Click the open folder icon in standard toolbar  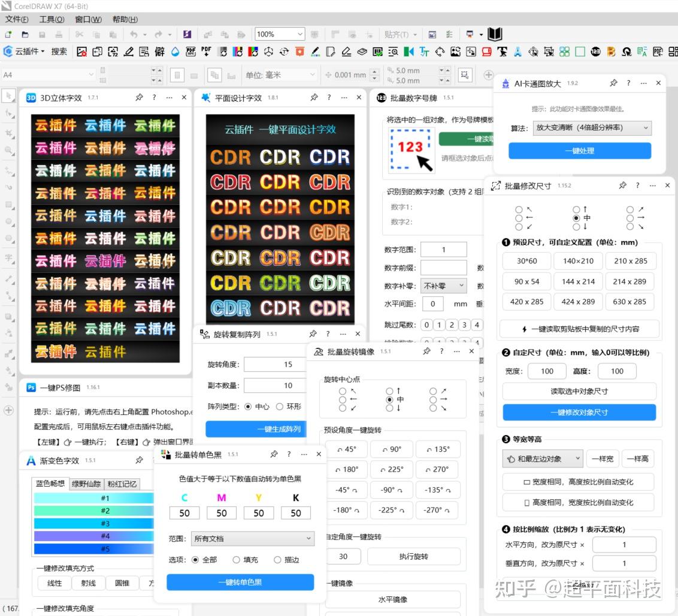click(25, 34)
